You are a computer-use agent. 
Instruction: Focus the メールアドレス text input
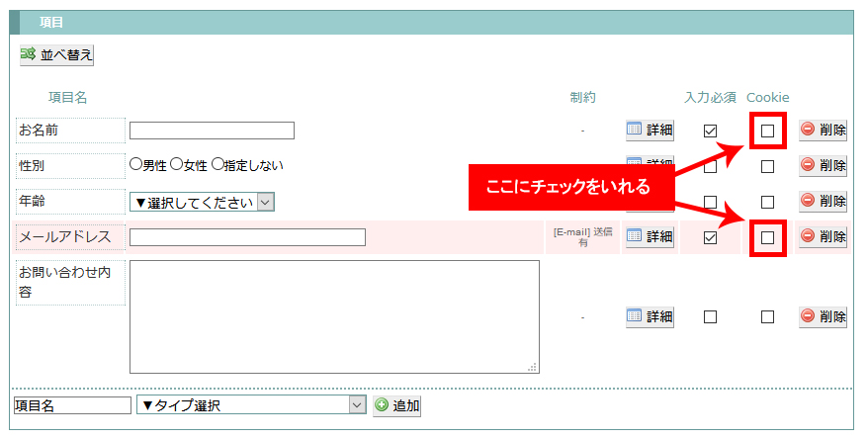[247, 237]
